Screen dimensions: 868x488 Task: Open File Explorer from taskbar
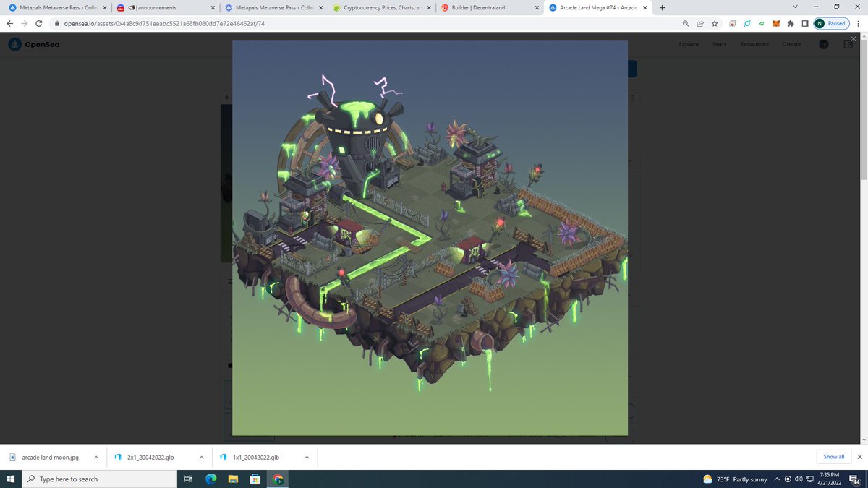pos(233,479)
